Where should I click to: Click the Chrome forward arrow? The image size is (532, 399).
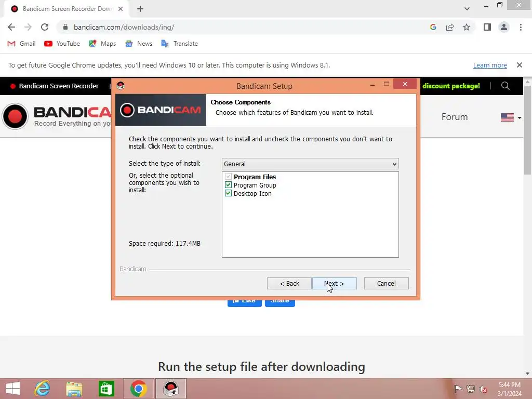(28, 27)
